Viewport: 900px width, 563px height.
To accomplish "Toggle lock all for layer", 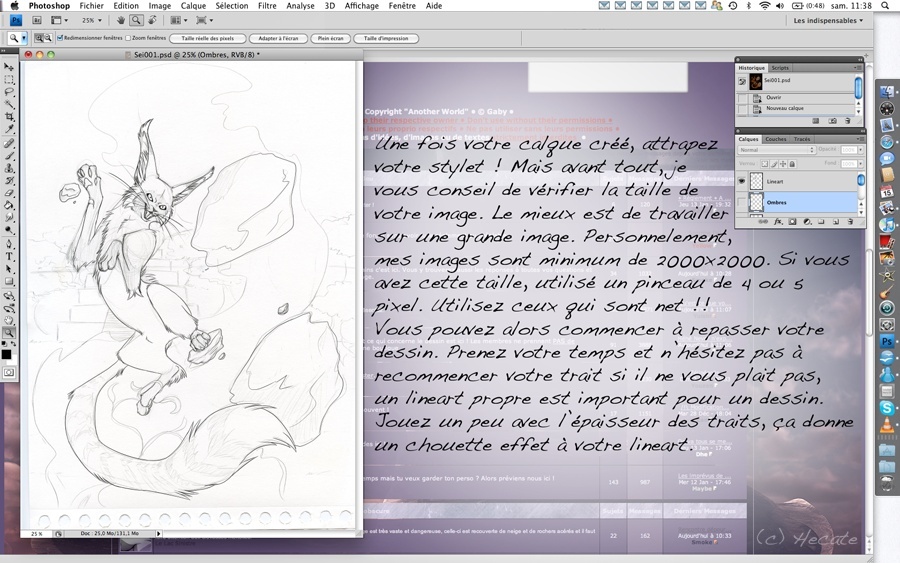I will click(x=792, y=164).
